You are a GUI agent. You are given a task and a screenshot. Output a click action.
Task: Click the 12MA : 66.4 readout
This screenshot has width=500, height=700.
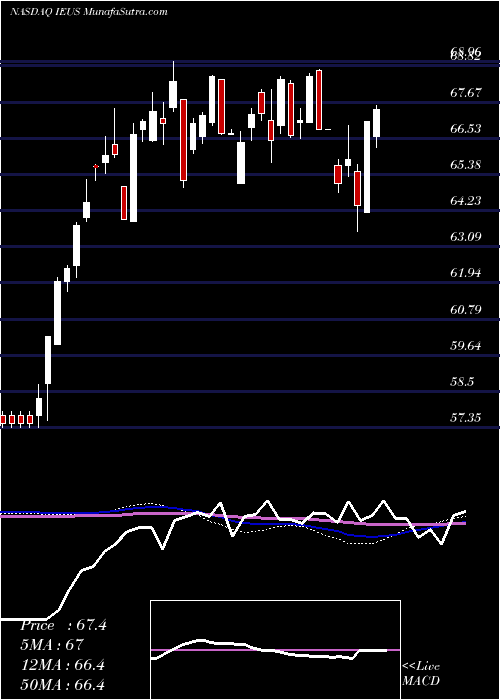(62, 665)
